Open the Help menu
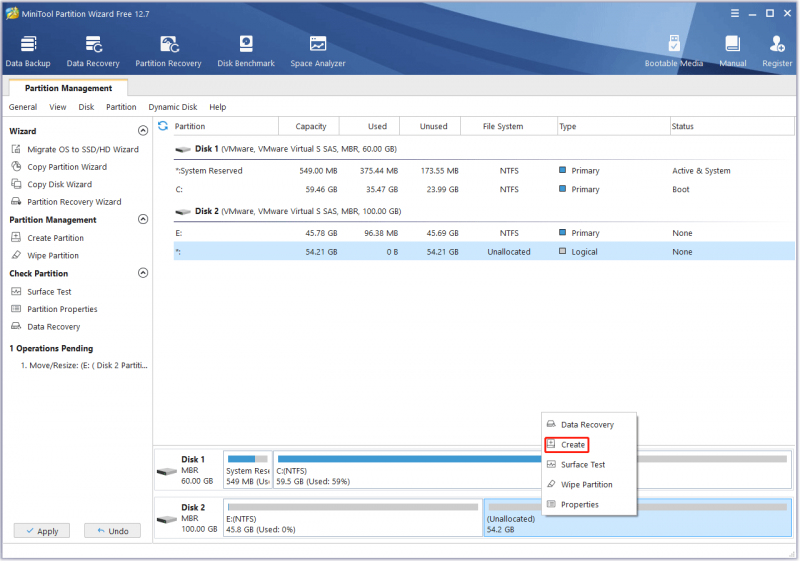Image resolution: width=800 pixels, height=561 pixels. click(x=217, y=107)
